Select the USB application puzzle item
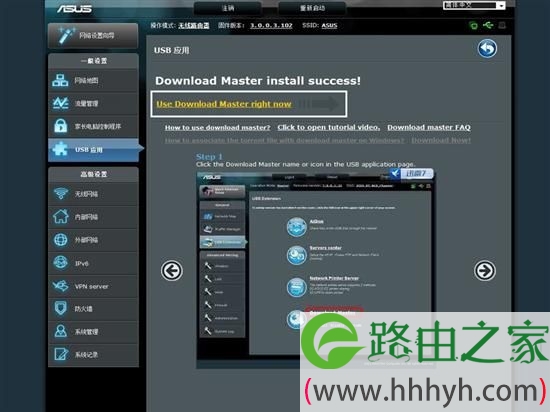 tap(93, 150)
